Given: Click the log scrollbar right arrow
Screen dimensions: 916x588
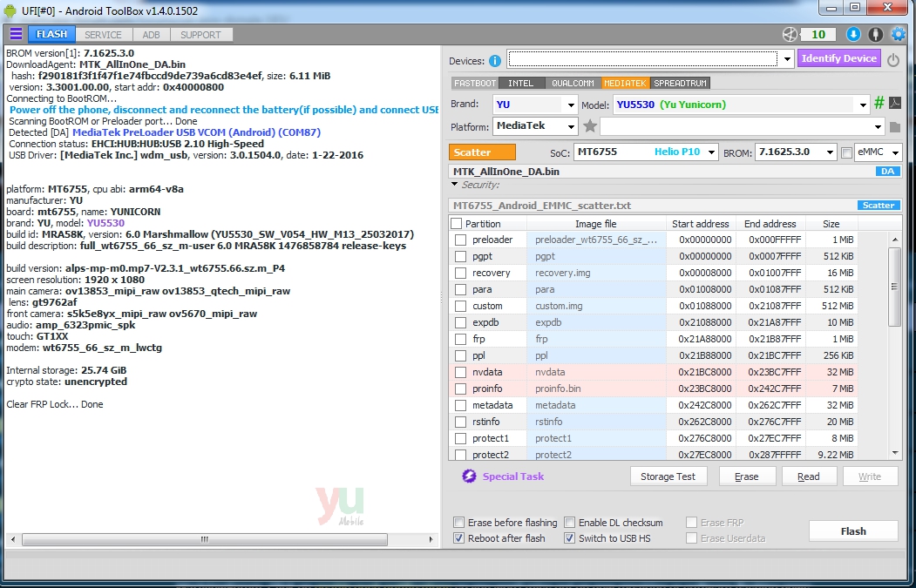Looking at the screenshot, I should (431, 539).
